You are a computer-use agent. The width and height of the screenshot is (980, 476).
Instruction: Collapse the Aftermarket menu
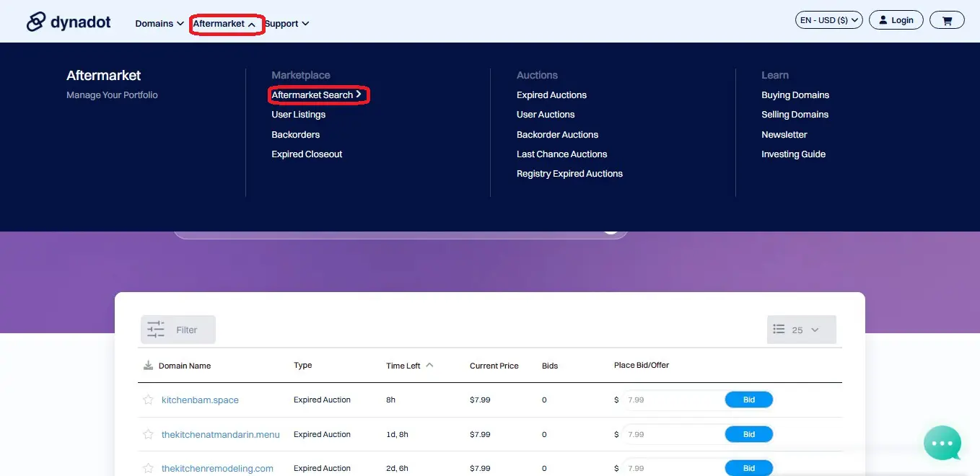pos(224,24)
